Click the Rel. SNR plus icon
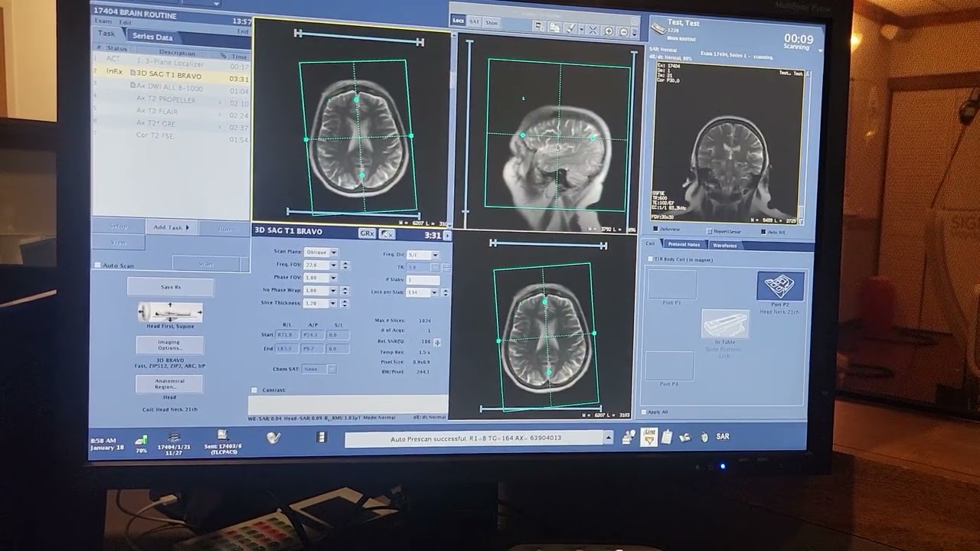Image resolution: width=980 pixels, height=551 pixels. (x=437, y=342)
